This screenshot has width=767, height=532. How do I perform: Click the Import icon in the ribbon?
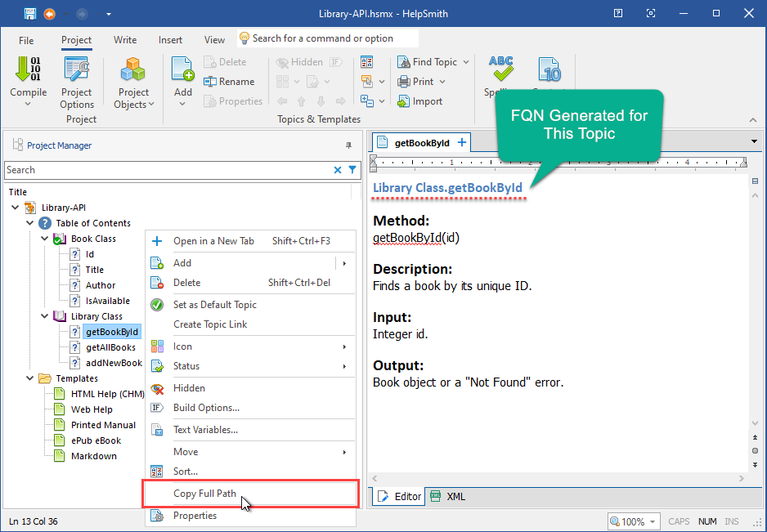click(404, 101)
